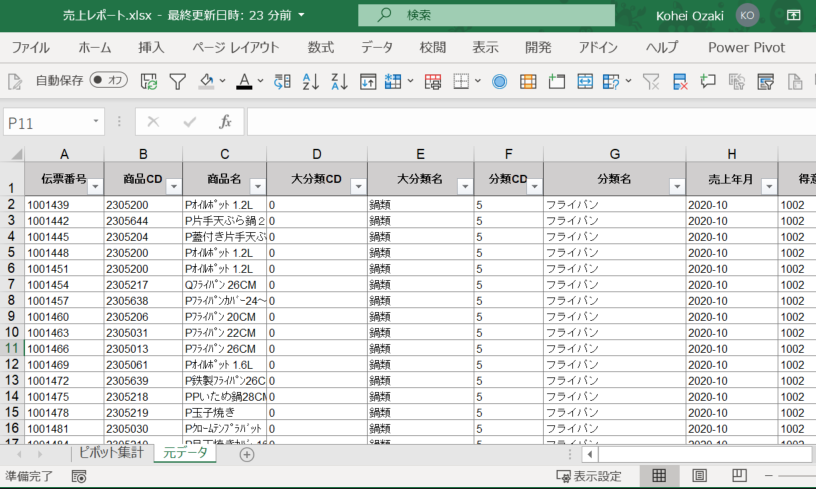Click the 検索 search box
Screen dimensions: 816x489
click(x=486, y=15)
